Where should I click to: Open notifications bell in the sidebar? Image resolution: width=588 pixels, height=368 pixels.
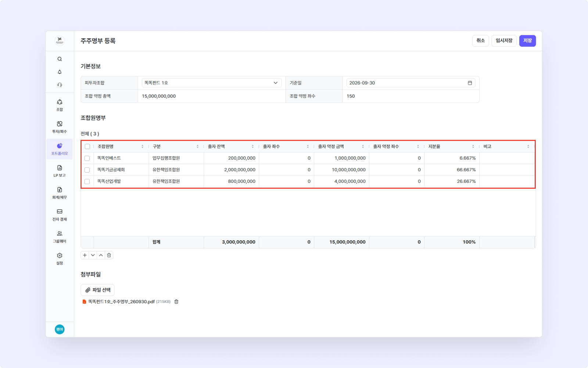coord(60,72)
